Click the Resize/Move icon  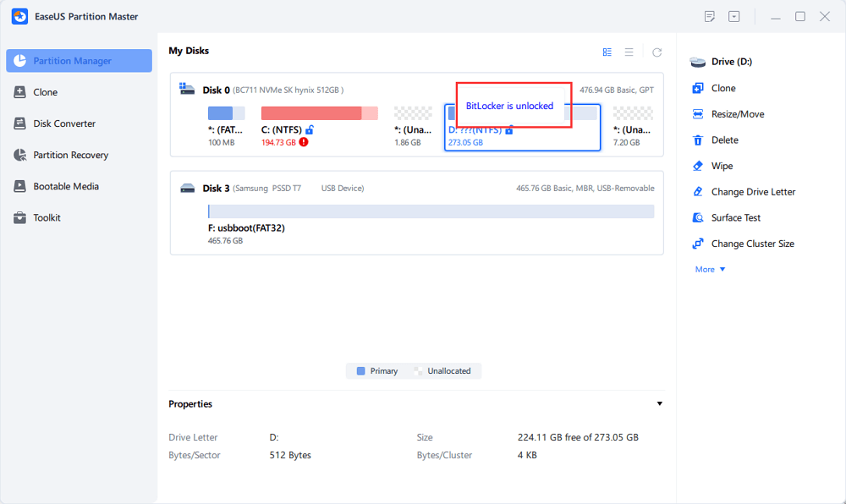click(x=698, y=114)
